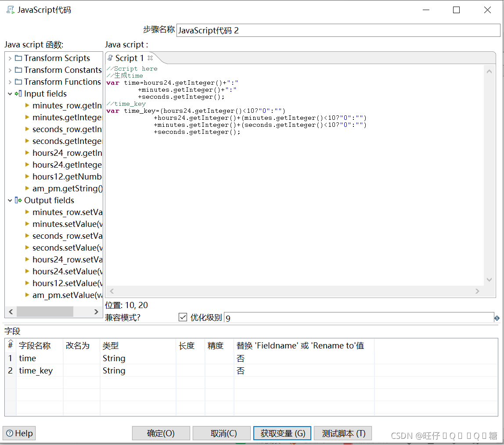Collapse the Input fields node
Screen dimensions: 504x445
[x=10, y=94]
